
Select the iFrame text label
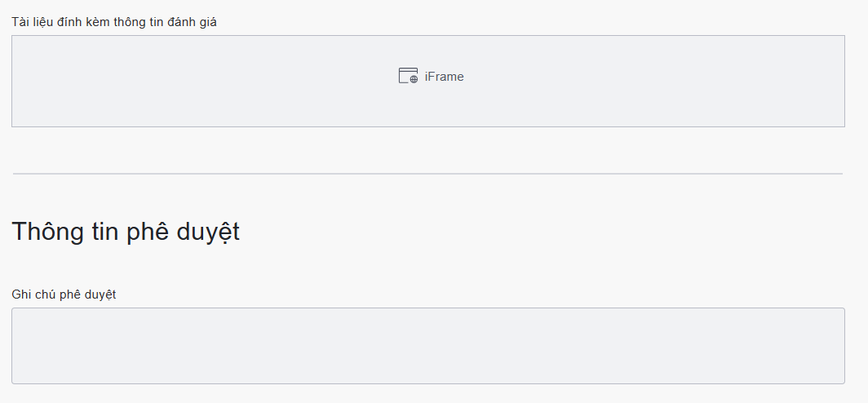click(445, 77)
